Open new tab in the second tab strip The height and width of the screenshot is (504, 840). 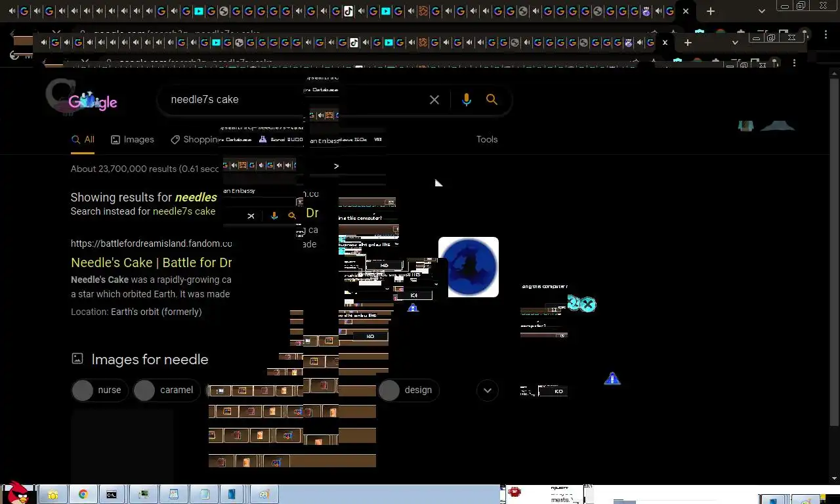688,43
